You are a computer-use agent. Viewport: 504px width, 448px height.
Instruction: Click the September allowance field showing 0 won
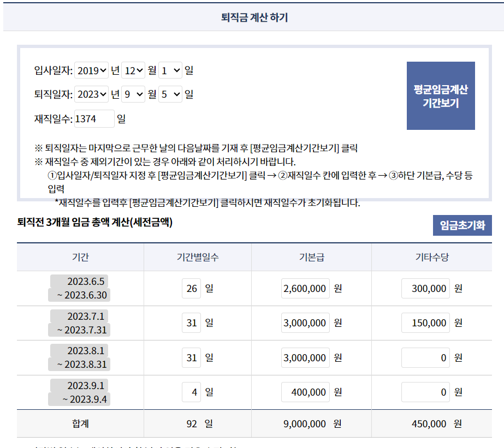[x=425, y=392]
